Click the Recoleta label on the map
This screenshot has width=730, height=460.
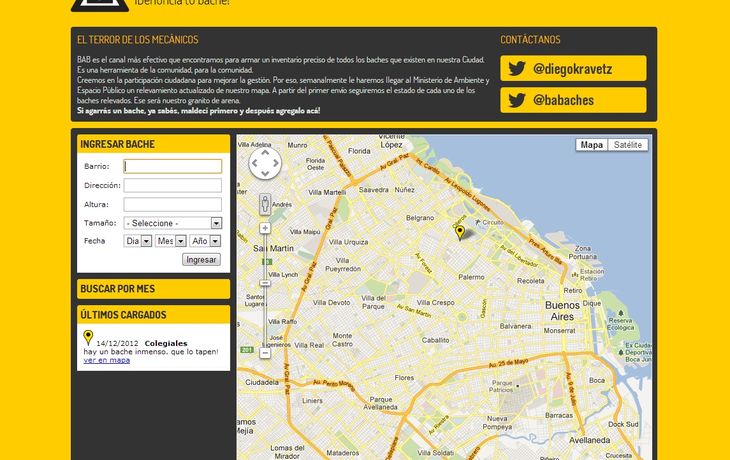point(531,281)
